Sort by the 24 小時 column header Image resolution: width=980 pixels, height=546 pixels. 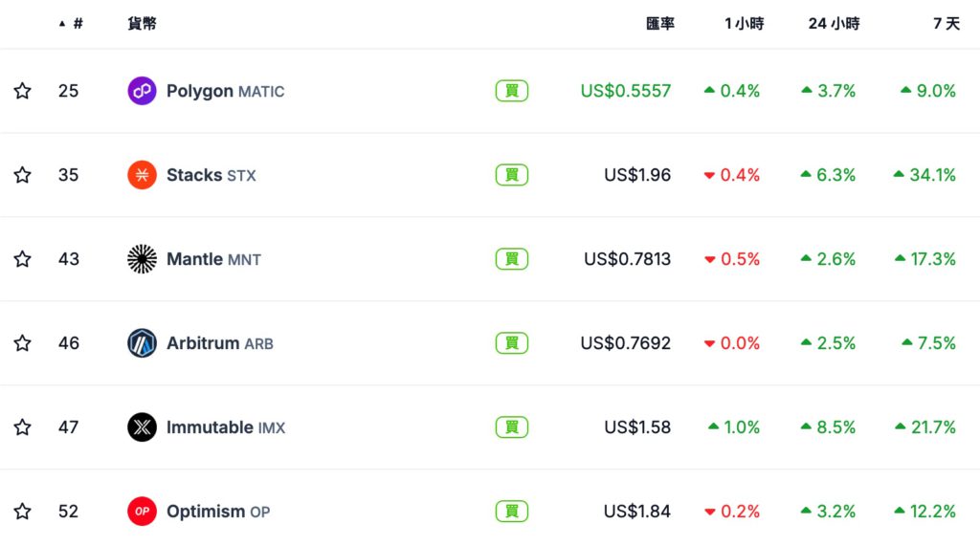[833, 23]
